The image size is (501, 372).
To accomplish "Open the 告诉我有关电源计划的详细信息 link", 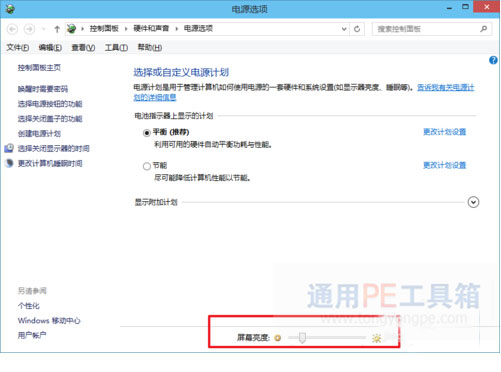I will click(446, 87).
